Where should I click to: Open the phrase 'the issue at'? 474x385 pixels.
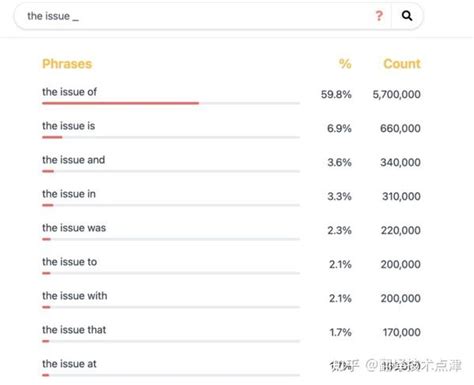tap(69, 364)
